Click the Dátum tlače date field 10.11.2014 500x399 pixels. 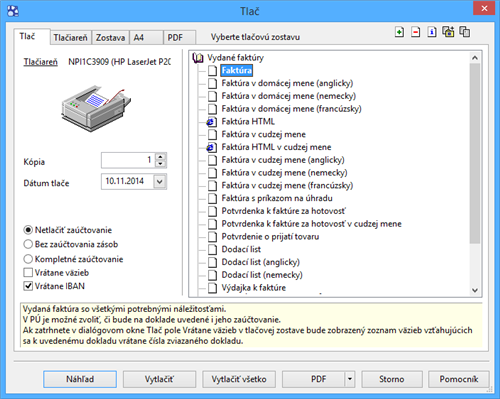pyautogui.click(x=127, y=182)
